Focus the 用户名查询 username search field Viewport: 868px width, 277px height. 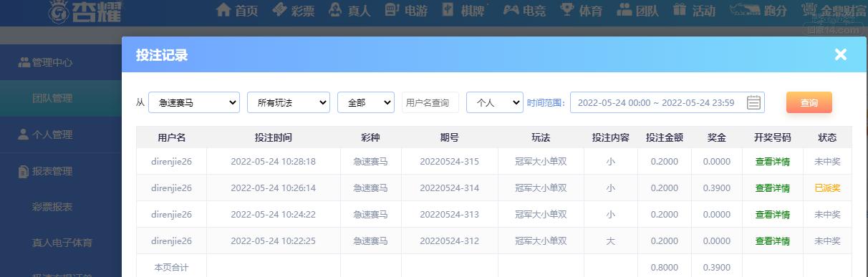click(430, 102)
